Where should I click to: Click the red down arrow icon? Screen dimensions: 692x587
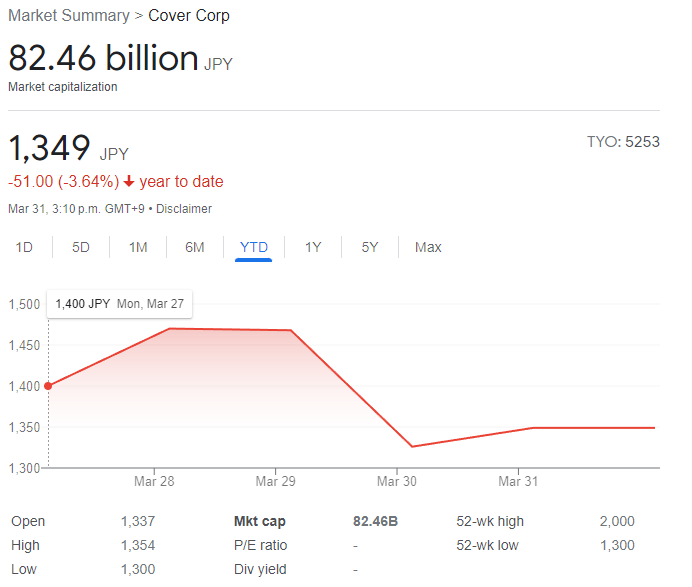129,182
